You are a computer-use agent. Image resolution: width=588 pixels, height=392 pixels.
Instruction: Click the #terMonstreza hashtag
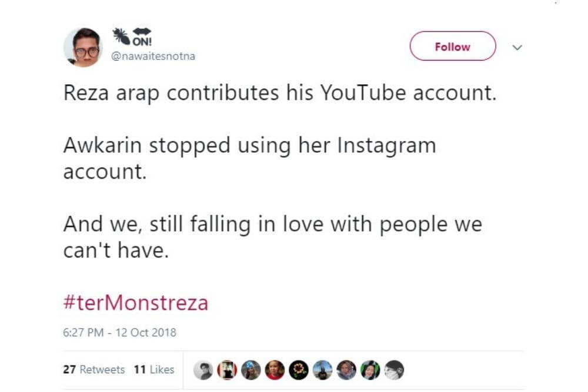tap(136, 303)
